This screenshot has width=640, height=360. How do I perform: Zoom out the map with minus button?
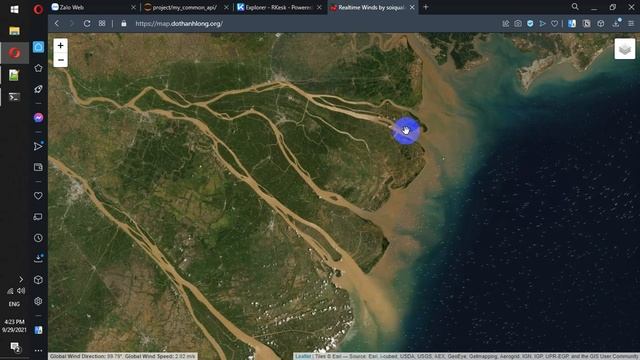60,60
